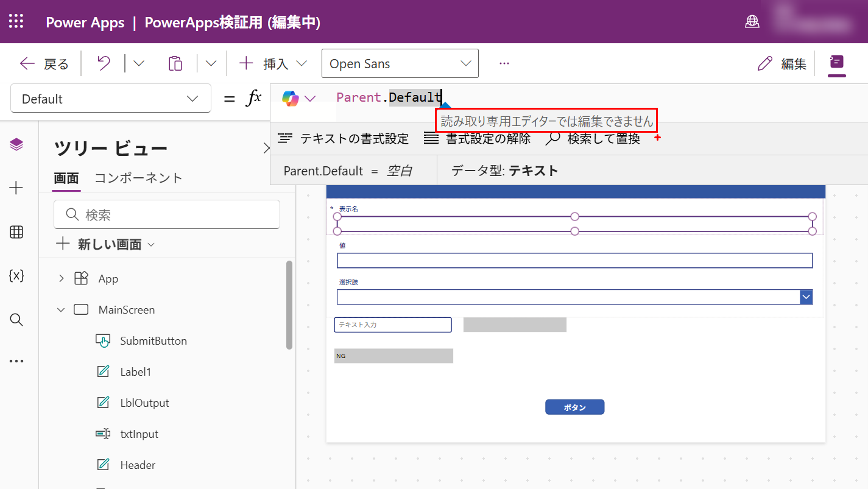868x489 pixels.
Task: Expand the App tree node
Action: click(x=61, y=279)
